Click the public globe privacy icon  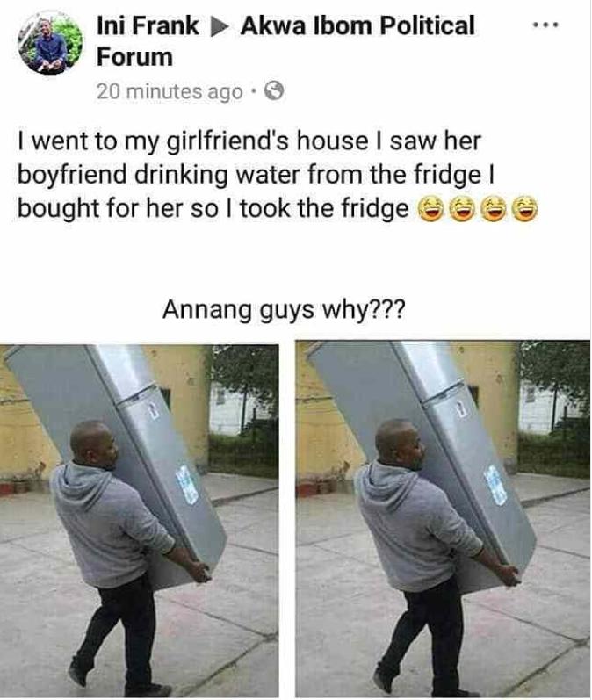[x=274, y=91]
